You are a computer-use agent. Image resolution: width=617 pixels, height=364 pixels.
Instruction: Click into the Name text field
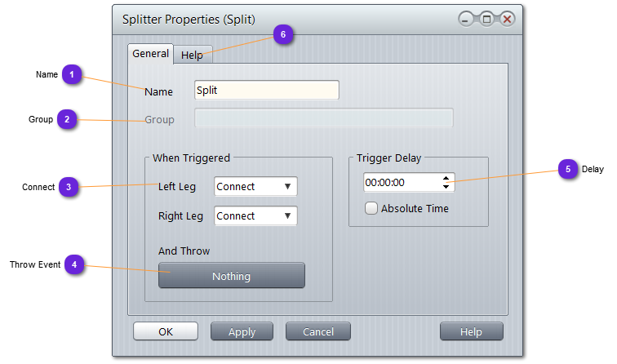[x=266, y=90]
